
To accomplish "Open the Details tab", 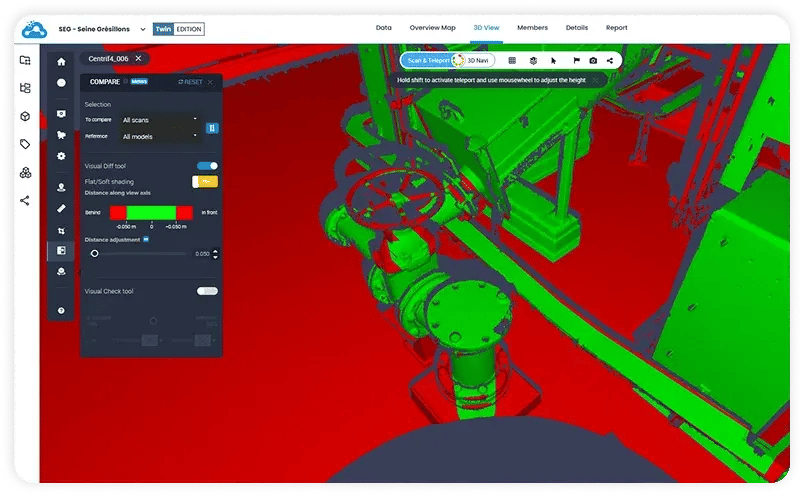I will (577, 28).
